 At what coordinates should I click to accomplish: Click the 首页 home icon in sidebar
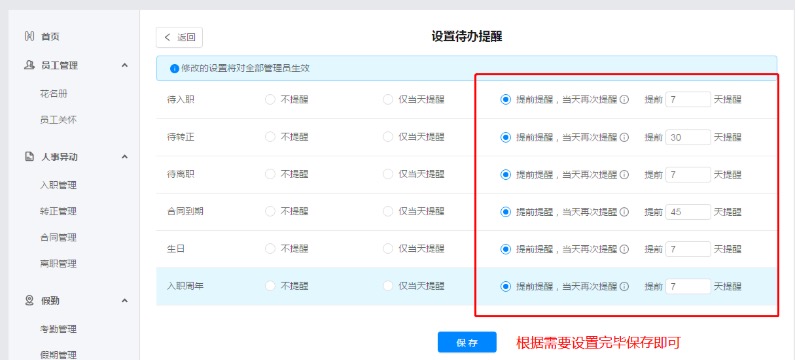29,37
